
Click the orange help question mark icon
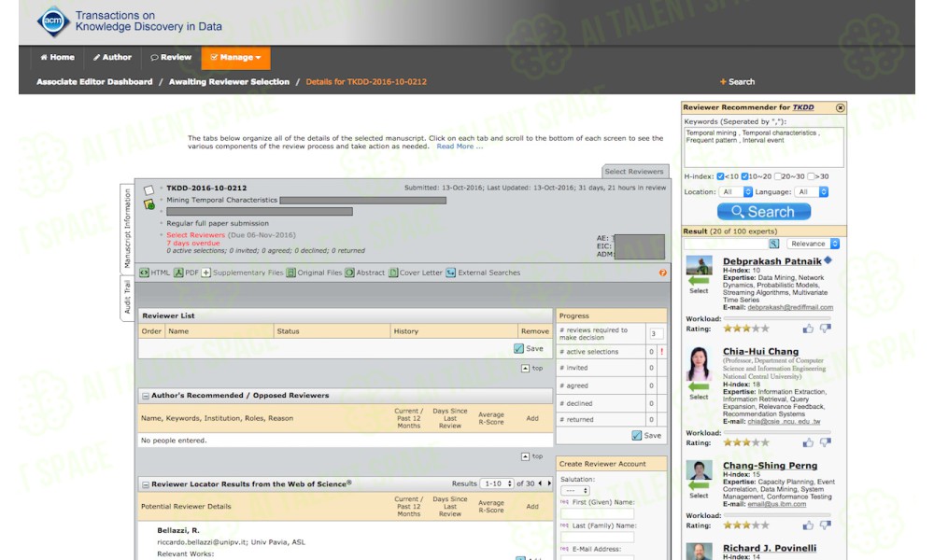coord(662,273)
